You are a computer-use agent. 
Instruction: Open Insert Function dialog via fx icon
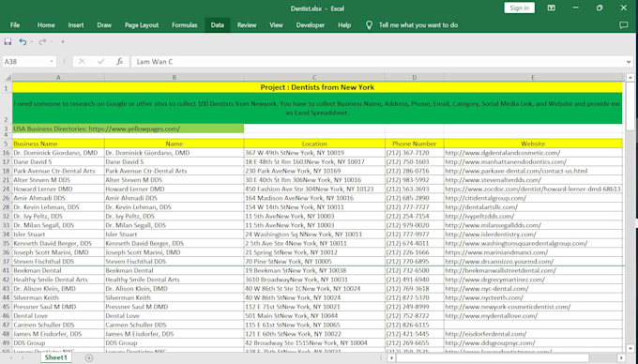pos(120,61)
